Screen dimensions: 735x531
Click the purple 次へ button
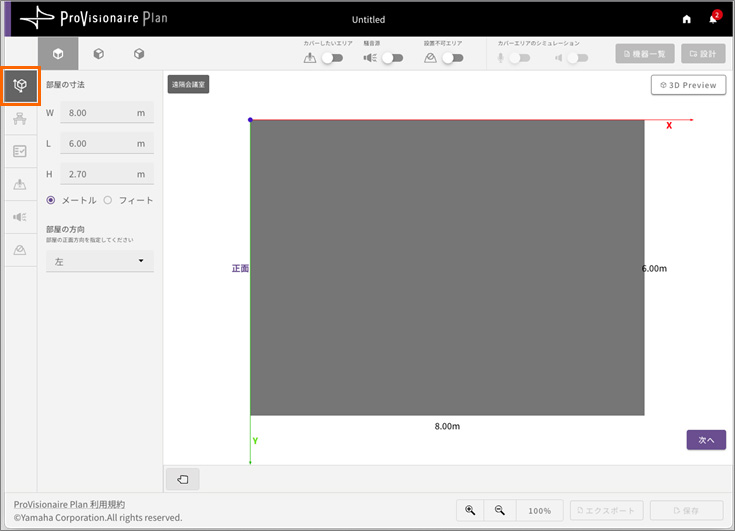click(705, 440)
